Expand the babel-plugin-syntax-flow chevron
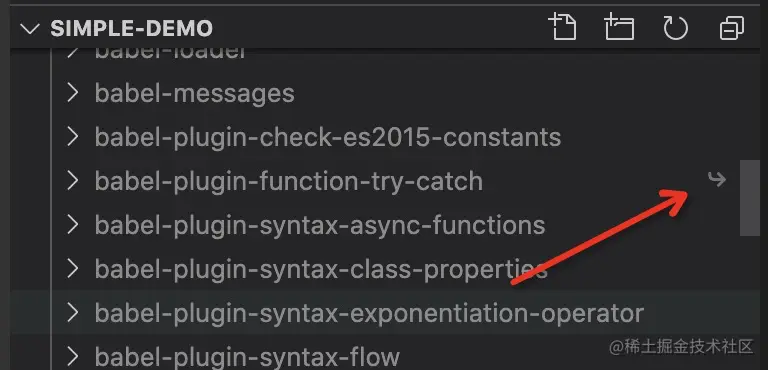 pyautogui.click(x=72, y=356)
